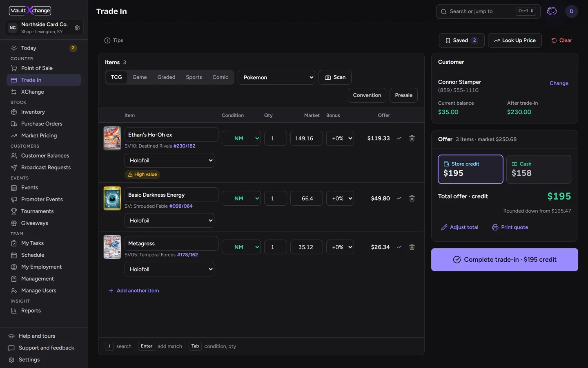The image size is (588, 368).
Task: Open Tips info
Action: click(x=114, y=40)
